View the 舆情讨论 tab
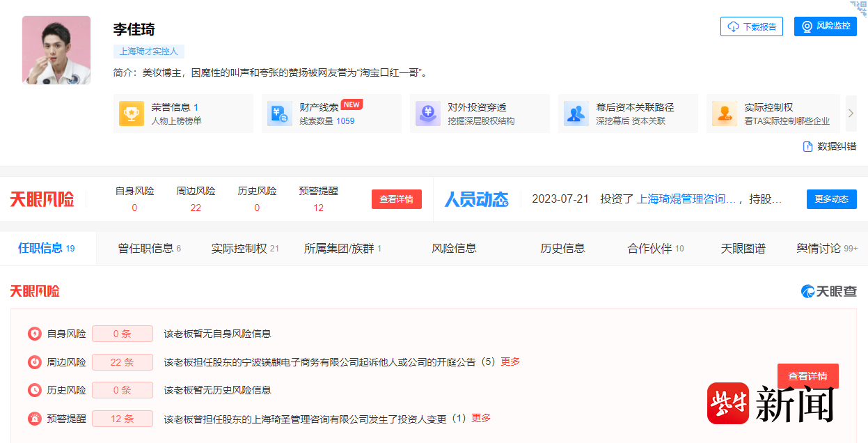This screenshot has height=443, width=868. click(827, 249)
